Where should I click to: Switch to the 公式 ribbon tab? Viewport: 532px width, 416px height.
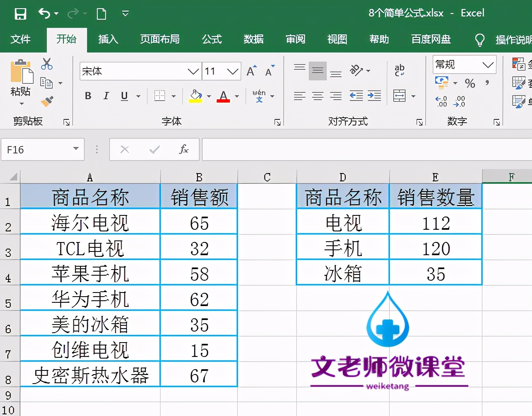pos(212,39)
